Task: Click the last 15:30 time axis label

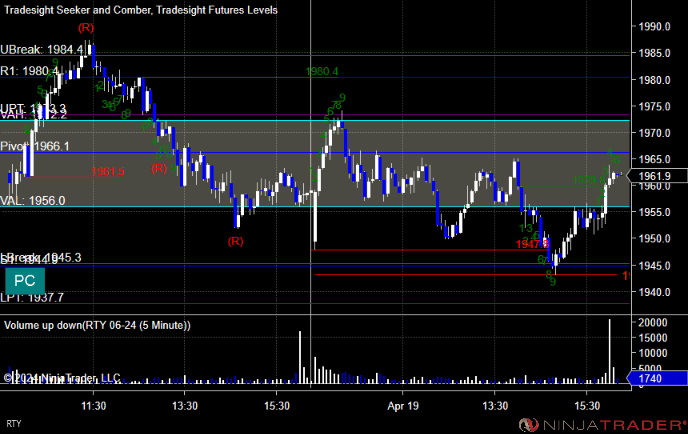Action: [587, 406]
